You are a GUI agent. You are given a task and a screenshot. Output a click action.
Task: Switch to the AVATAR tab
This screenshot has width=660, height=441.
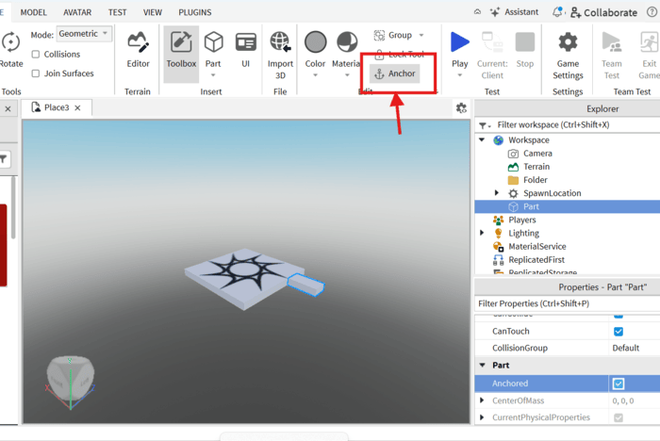77,12
